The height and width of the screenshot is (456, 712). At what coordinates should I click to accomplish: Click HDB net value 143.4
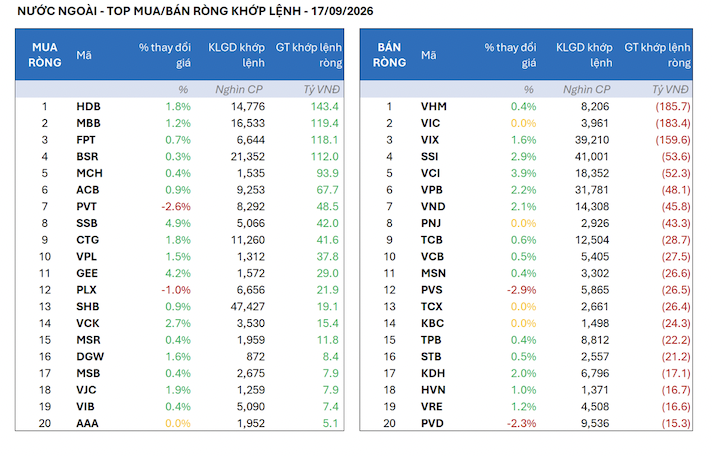[325, 107]
